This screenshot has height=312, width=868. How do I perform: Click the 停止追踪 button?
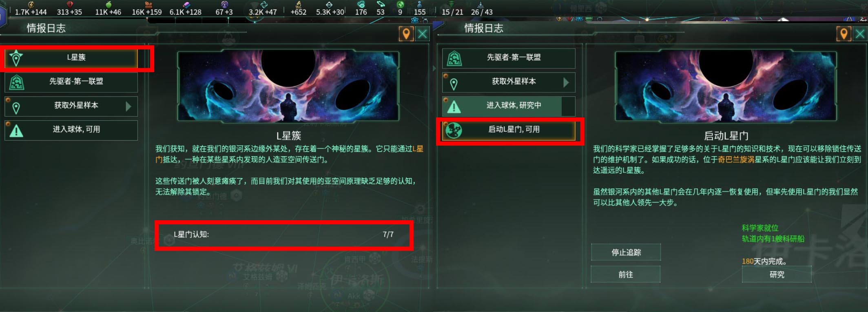point(626,252)
